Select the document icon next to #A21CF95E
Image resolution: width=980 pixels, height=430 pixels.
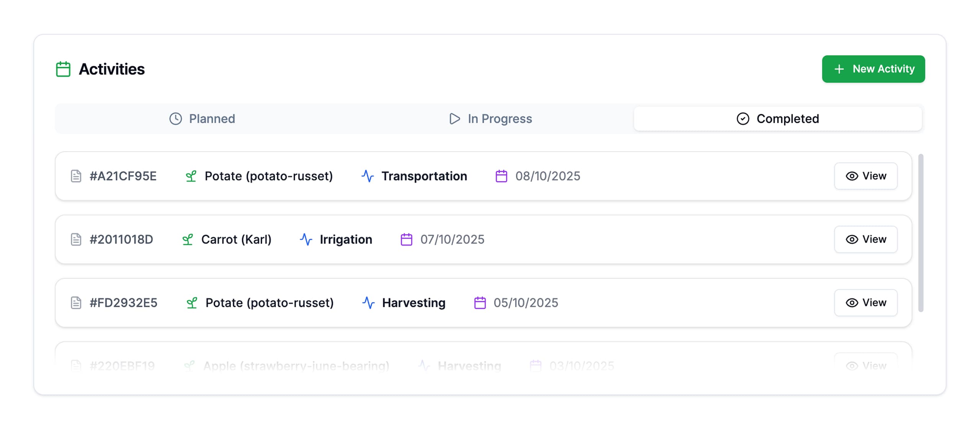[x=75, y=176]
